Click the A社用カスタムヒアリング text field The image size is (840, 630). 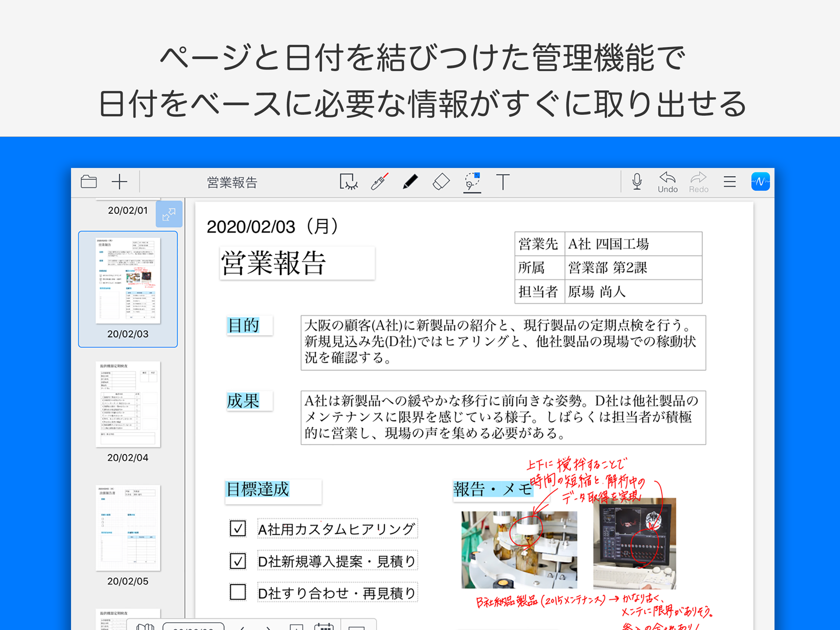337,528
